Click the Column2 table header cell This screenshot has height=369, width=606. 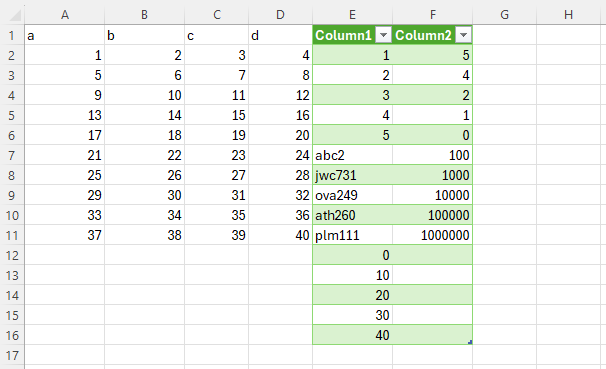coord(432,35)
